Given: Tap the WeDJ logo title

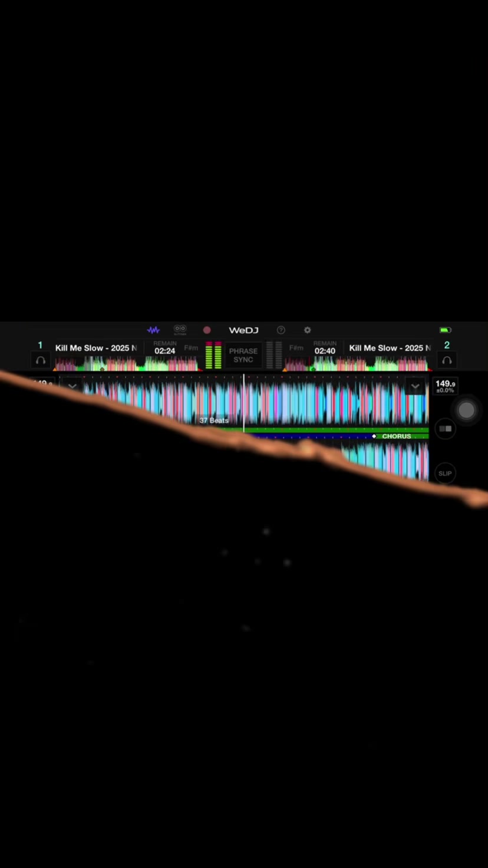Looking at the screenshot, I should click(x=243, y=330).
